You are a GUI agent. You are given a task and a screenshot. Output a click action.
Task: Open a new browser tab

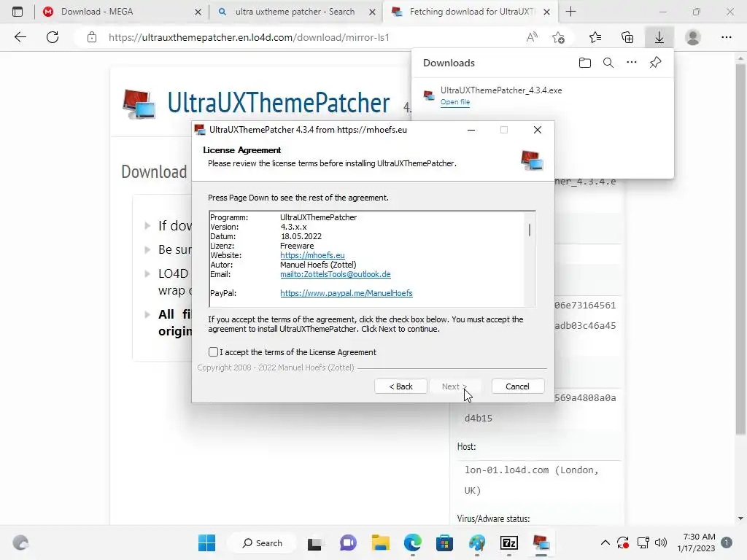coord(570,12)
